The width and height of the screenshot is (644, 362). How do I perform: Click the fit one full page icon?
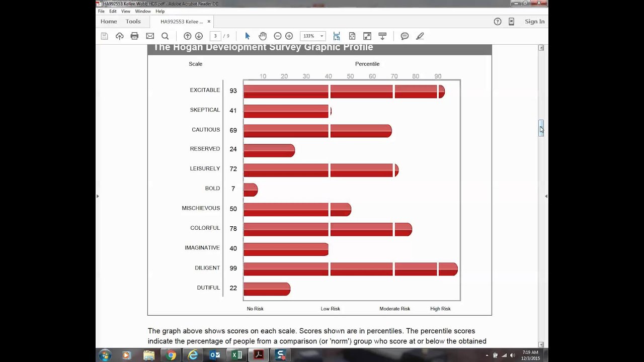point(352,36)
